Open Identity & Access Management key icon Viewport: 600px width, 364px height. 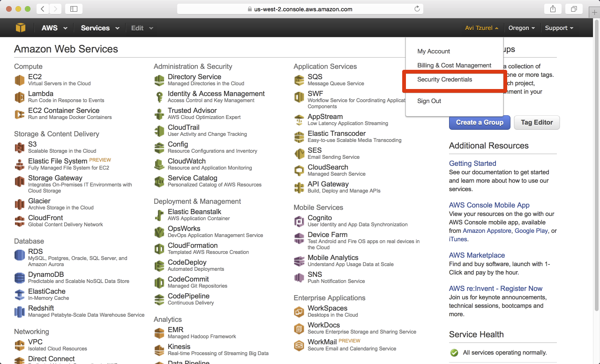(159, 97)
